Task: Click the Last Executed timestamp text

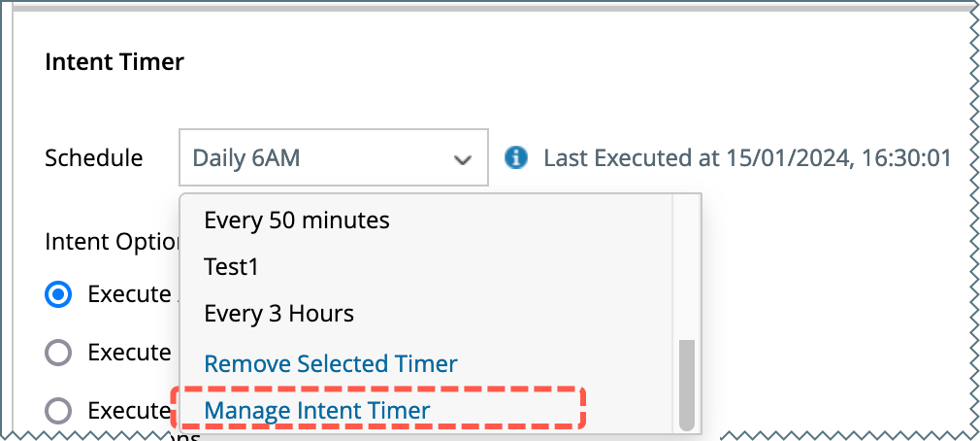Action: pos(746,157)
